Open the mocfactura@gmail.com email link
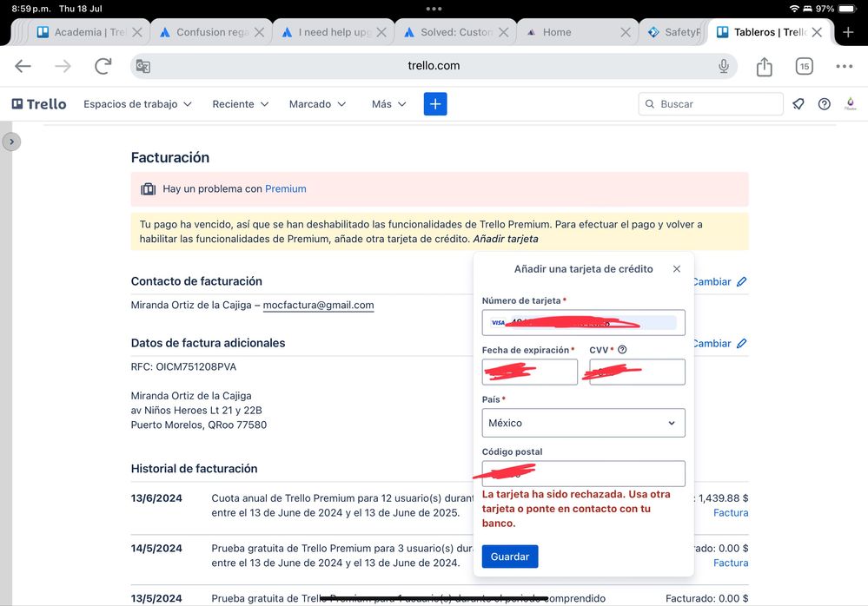Viewport: 868px width, 606px height. 318,306
